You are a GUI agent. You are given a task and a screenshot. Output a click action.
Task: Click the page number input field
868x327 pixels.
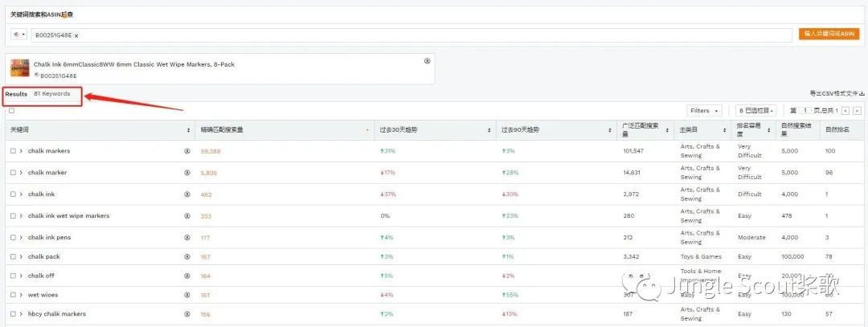[805, 111]
